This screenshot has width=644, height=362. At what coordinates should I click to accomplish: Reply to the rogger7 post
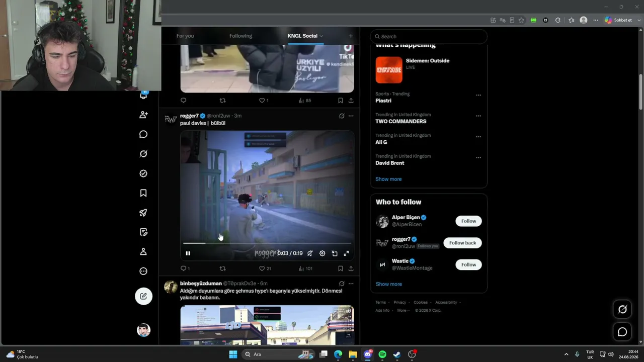coord(185,268)
